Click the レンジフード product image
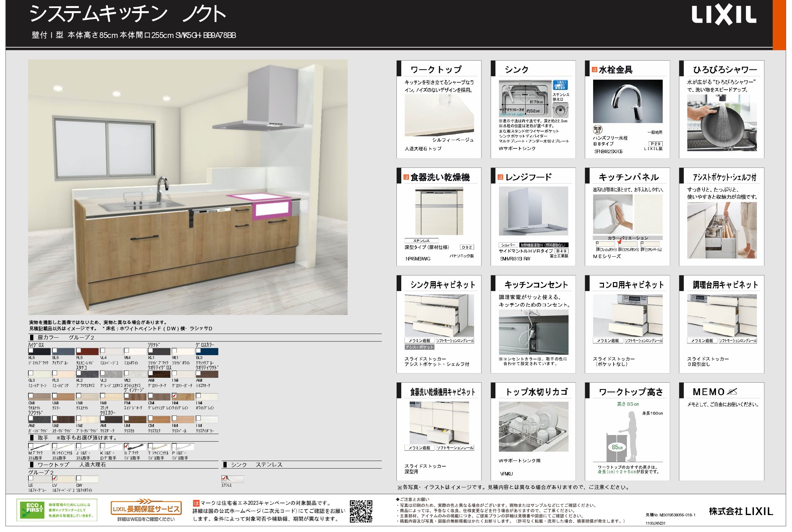 [533, 211]
